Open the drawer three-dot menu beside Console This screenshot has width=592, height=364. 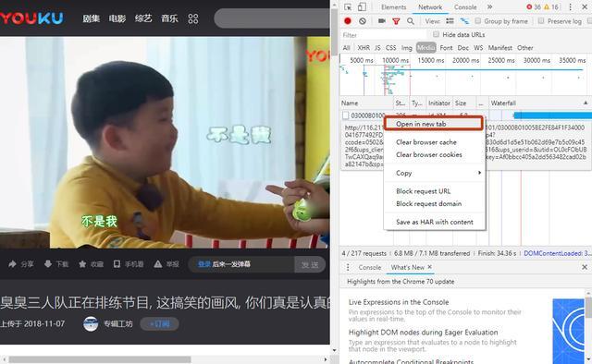pos(348,267)
